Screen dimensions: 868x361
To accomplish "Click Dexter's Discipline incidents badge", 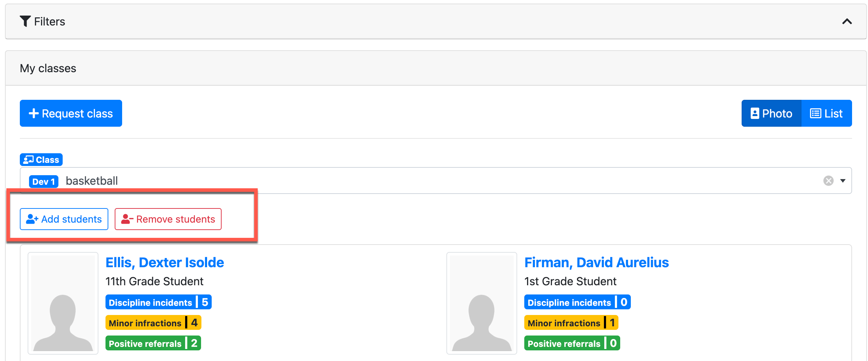I will click(x=158, y=302).
